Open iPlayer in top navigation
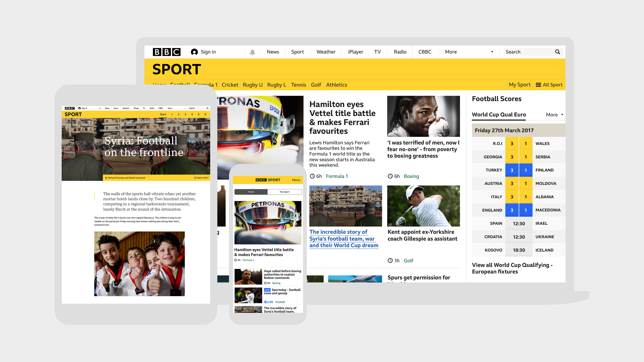The width and height of the screenshot is (644, 362). [355, 52]
